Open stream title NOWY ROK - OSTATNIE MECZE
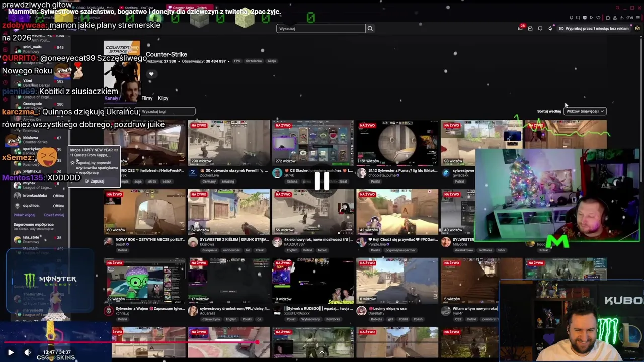Screen dimensions: 644x362 150,240
